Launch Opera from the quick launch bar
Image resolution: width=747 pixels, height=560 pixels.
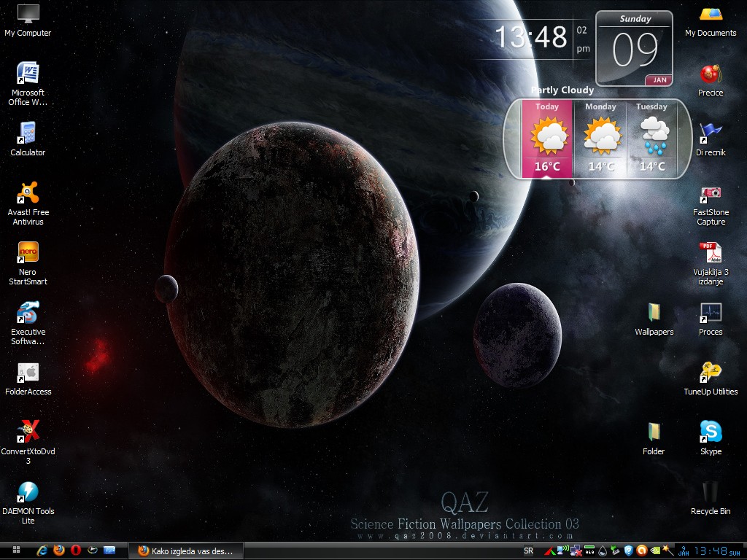click(x=76, y=551)
